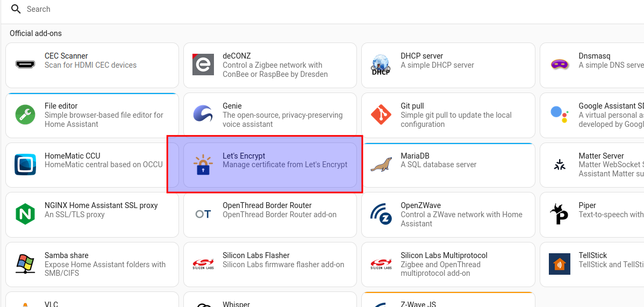Click the Git pull logo icon

[x=381, y=115]
